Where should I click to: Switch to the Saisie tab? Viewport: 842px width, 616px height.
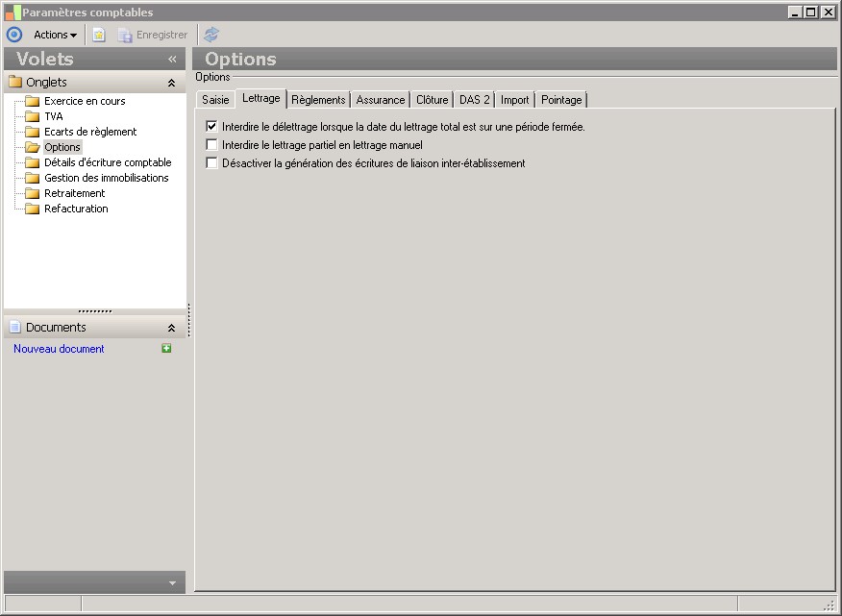click(215, 100)
